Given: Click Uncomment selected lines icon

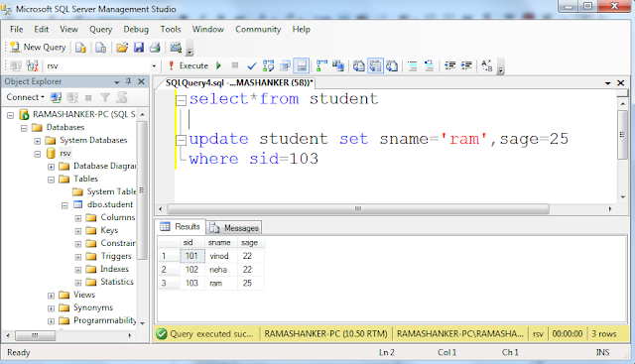Looking at the screenshot, I should [x=430, y=65].
